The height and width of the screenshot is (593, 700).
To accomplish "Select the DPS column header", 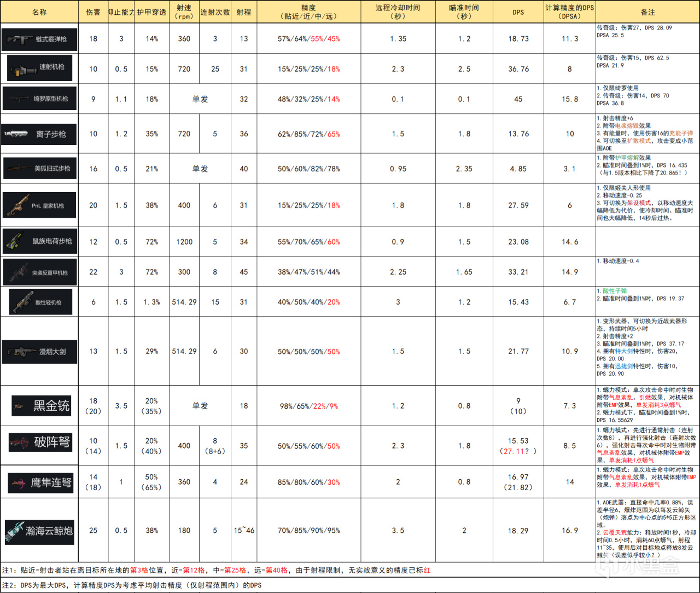I will click(518, 12).
